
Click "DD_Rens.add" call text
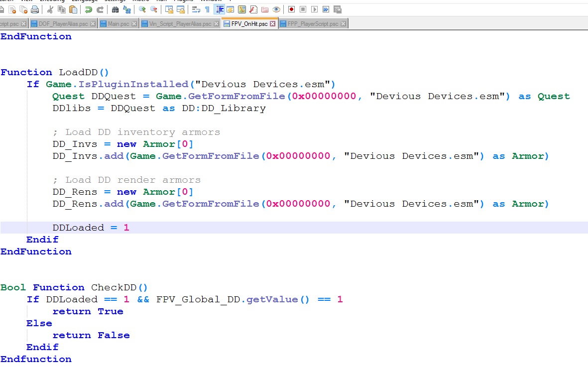coord(88,204)
